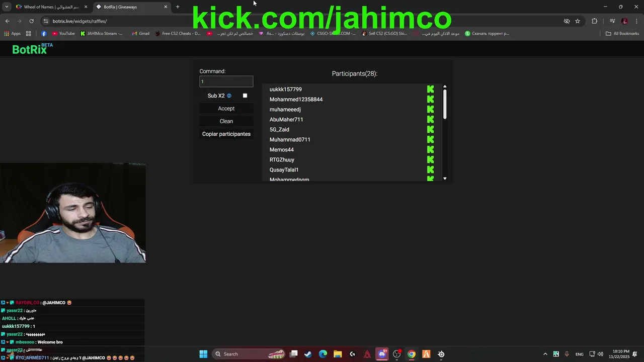Click the participants list scrollbar thumb
This screenshot has width=644, height=362.
tap(445, 104)
